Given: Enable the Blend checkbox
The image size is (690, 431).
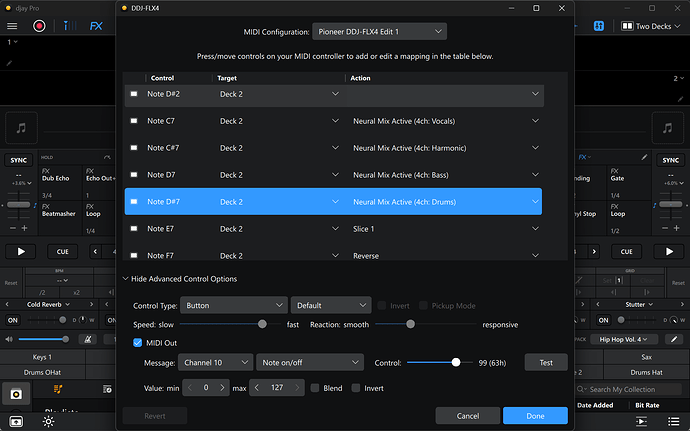Looking at the screenshot, I should 315,388.
